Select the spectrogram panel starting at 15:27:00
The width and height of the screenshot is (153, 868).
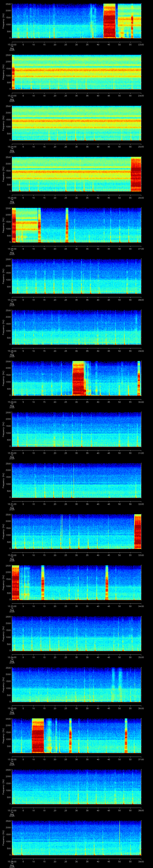[x=76, y=276]
